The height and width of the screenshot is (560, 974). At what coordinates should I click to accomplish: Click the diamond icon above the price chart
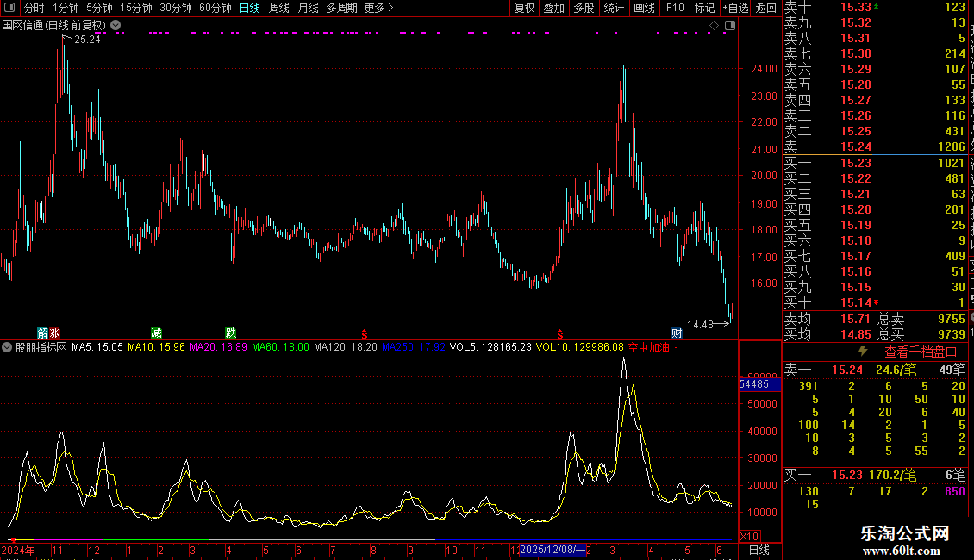pos(714,26)
